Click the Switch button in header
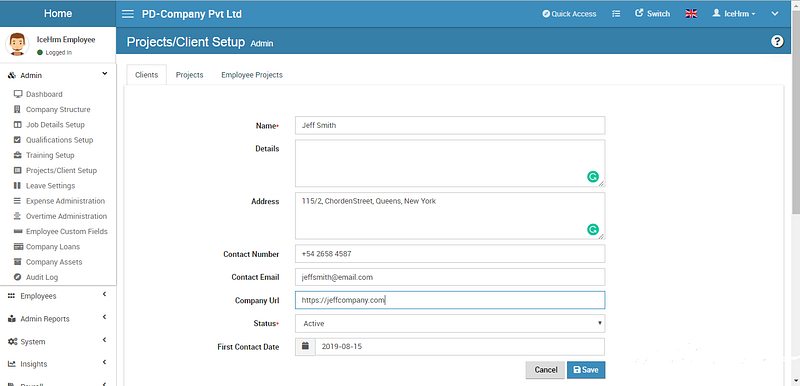The image size is (800, 386). pyautogui.click(x=653, y=14)
